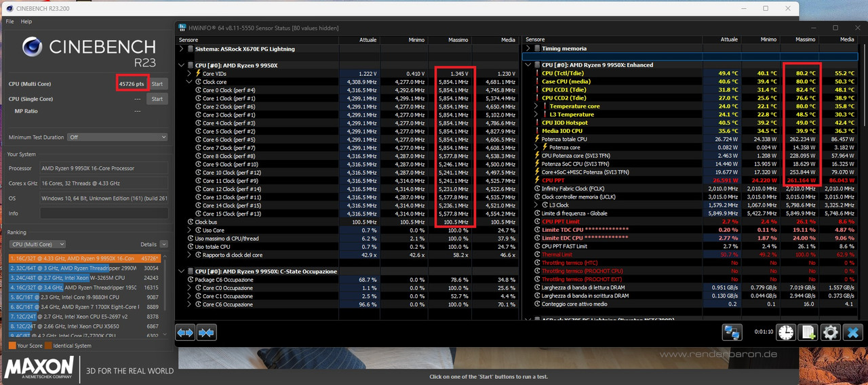Click the circle icon beside Larghezza di banda lettura DRAM
The width and height of the screenshot is (868, 385).
(537, 287)
